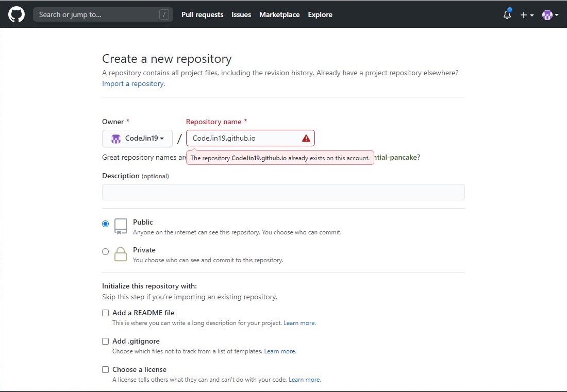Click the 'Choose a license' label
This screenshot has width=567, height=392.
point(139,369)
